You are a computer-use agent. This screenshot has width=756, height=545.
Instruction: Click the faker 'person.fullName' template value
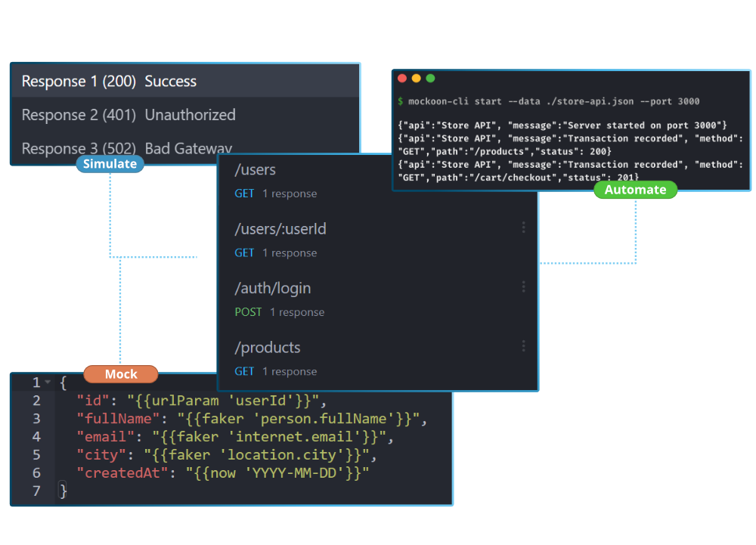coord(299,418)
